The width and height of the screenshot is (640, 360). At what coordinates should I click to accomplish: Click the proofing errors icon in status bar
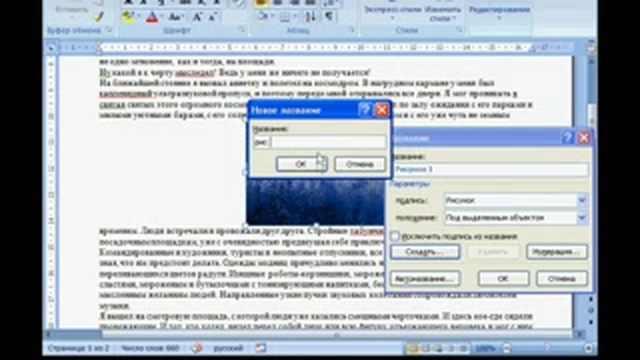(198, 348)
